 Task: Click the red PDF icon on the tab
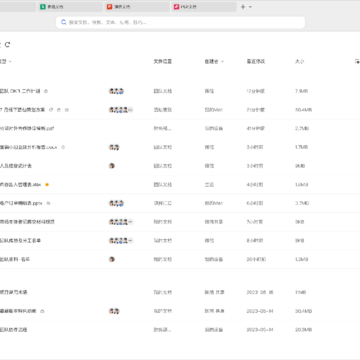coord(176,7)
